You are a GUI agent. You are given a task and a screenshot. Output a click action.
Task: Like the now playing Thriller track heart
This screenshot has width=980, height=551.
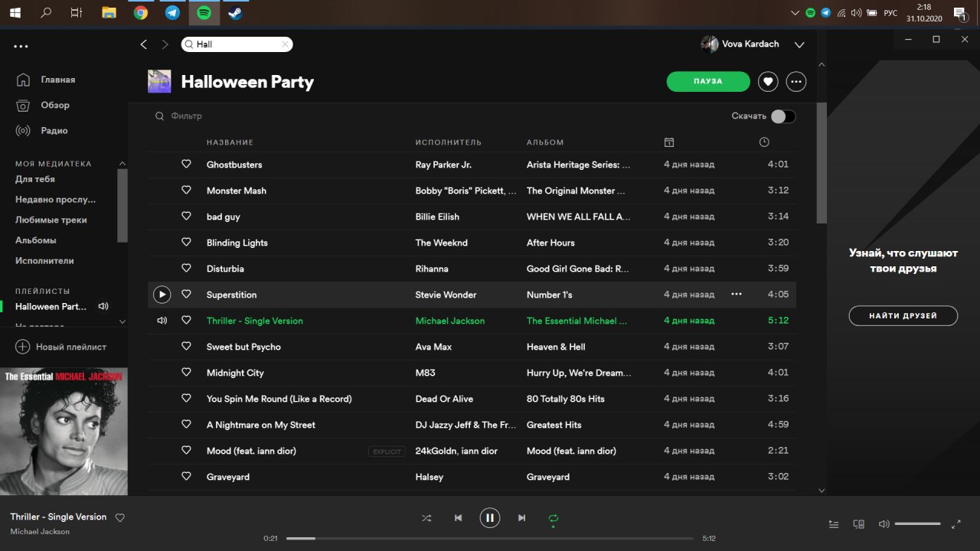point(120,518)
